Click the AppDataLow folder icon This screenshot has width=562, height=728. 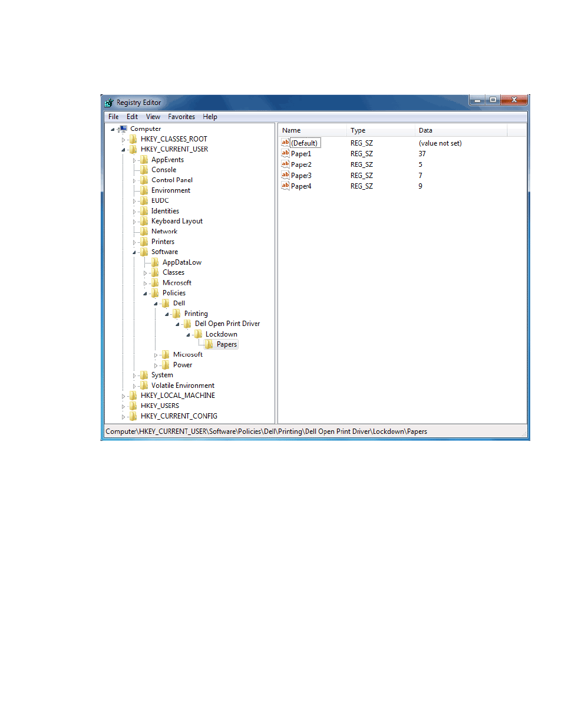pyautogui.click(x=155, y=262)
